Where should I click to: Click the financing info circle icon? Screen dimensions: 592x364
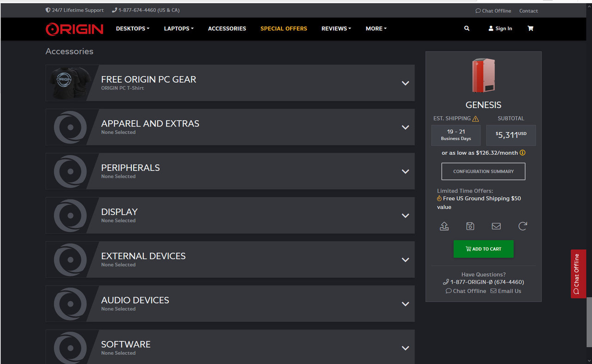[x=523, y=152]
